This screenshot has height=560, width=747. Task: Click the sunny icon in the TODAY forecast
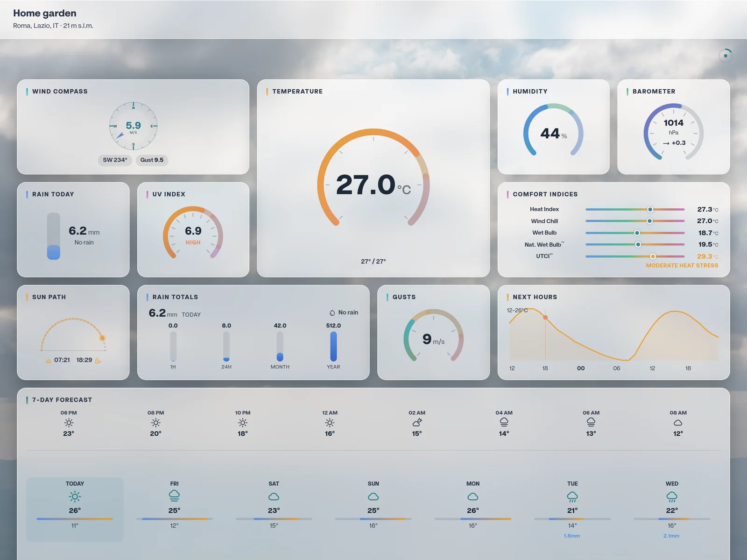pyautogui.click(x=75, y=496)
